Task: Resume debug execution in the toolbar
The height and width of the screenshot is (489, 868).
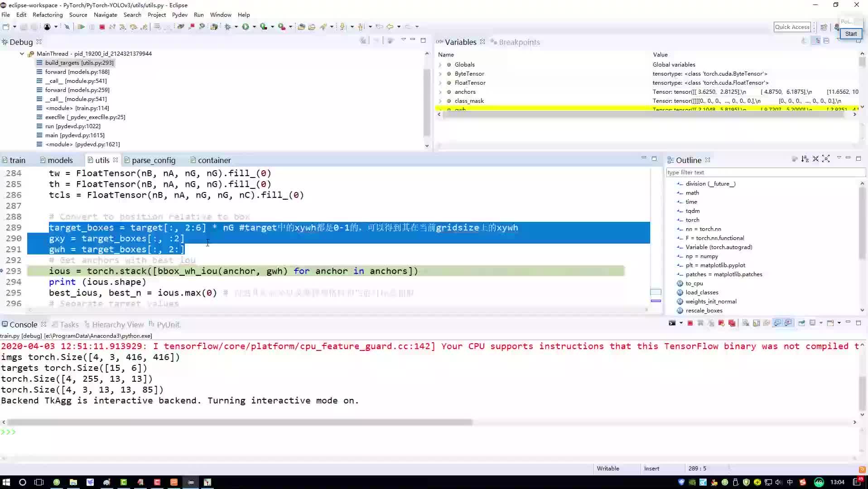Action: pyautogui.click(x=81, y=27)
